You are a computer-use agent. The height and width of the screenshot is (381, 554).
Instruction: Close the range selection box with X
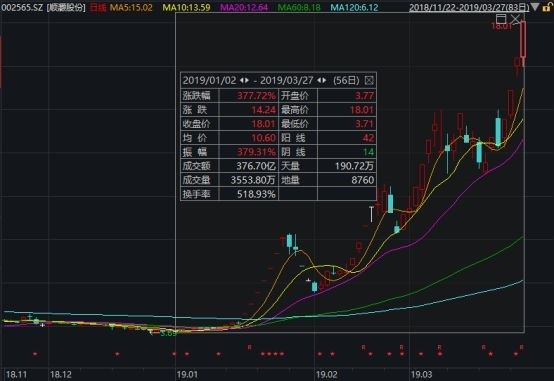515,19
